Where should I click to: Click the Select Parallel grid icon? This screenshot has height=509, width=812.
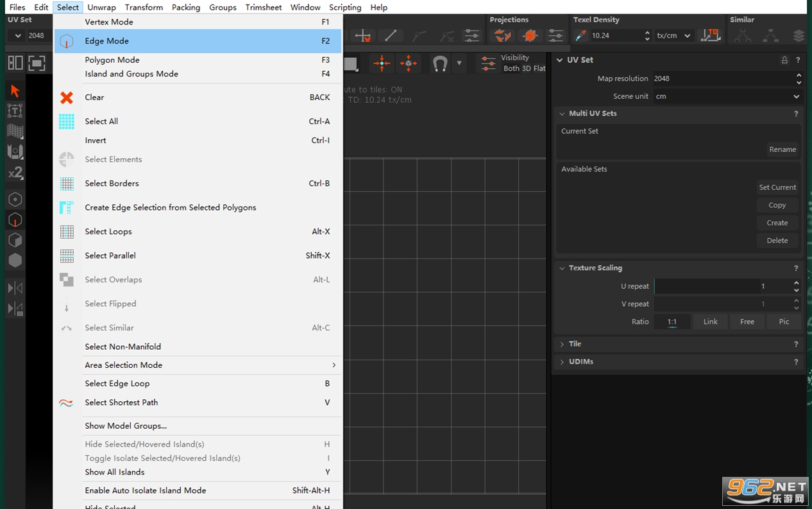coord(67,255)
